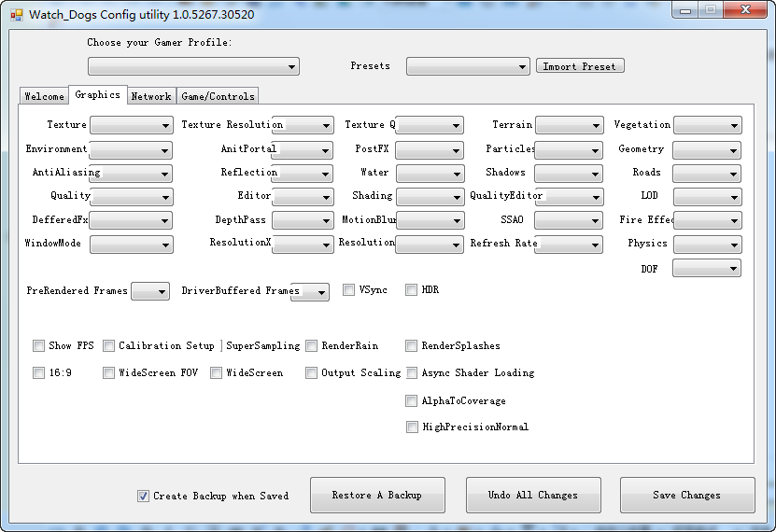Image resolution: width=776 pixels, height=532 pixels.
Task: Click the app icon in title bar
Action: 16,15
